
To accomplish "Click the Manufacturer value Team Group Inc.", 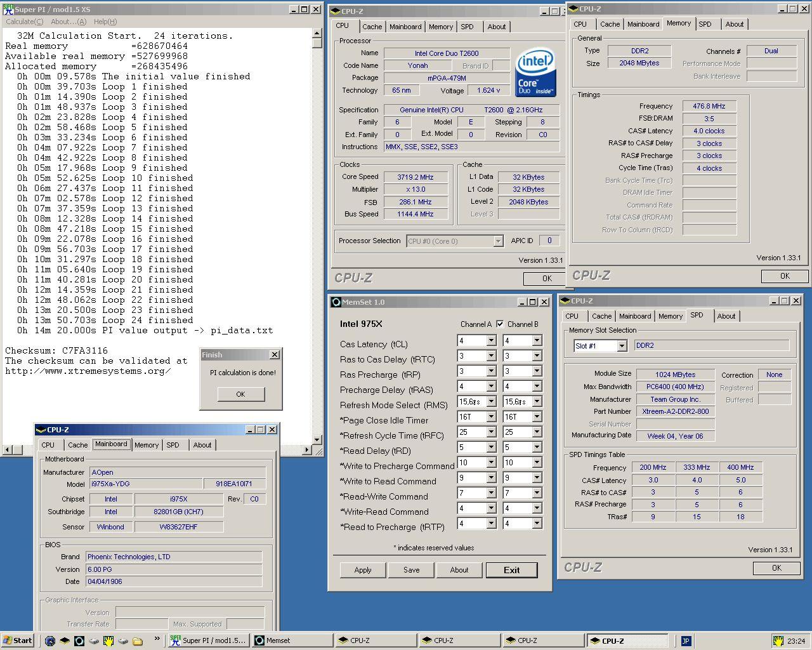I will pos(675,399).
